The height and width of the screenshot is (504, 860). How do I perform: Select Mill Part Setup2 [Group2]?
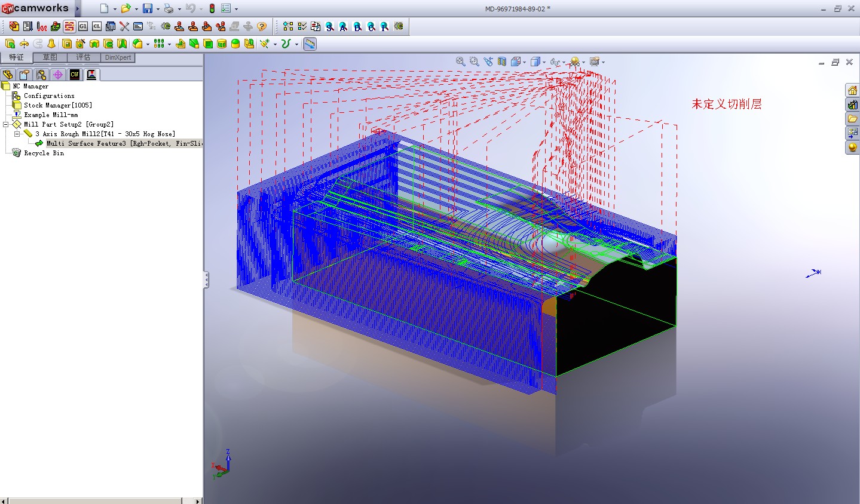click(x=69, y=124)
